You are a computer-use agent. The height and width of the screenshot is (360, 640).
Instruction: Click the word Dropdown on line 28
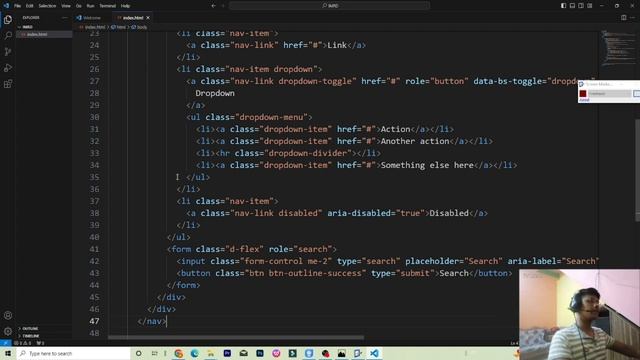pos(215,93)
